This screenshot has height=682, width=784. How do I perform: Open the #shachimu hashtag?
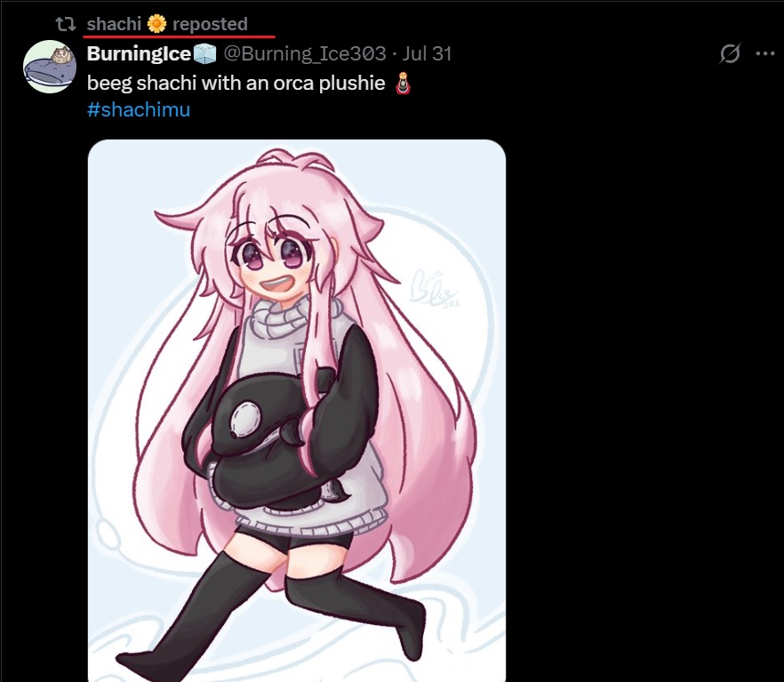[139, 109]
